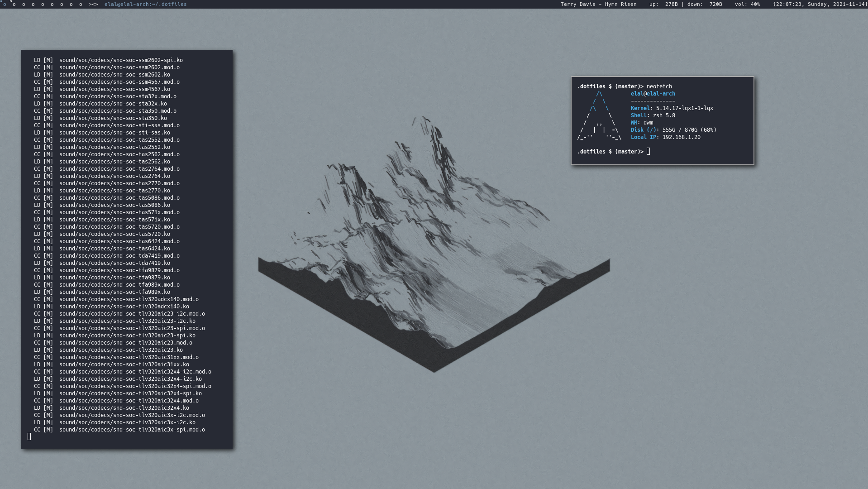Switch to second dwm tag with hollow square indicator
868x489 pixels.
pos(14,4)
